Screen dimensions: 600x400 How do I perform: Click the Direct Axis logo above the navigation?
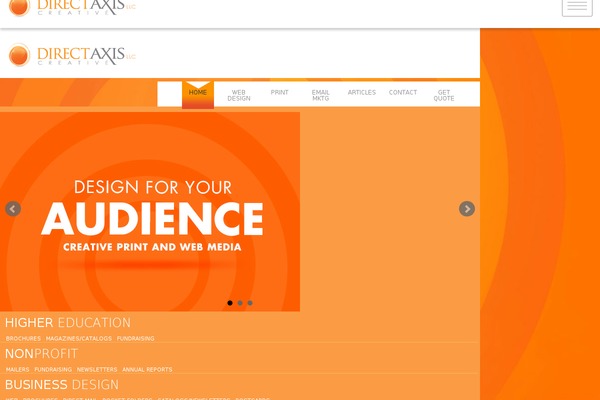72,55
